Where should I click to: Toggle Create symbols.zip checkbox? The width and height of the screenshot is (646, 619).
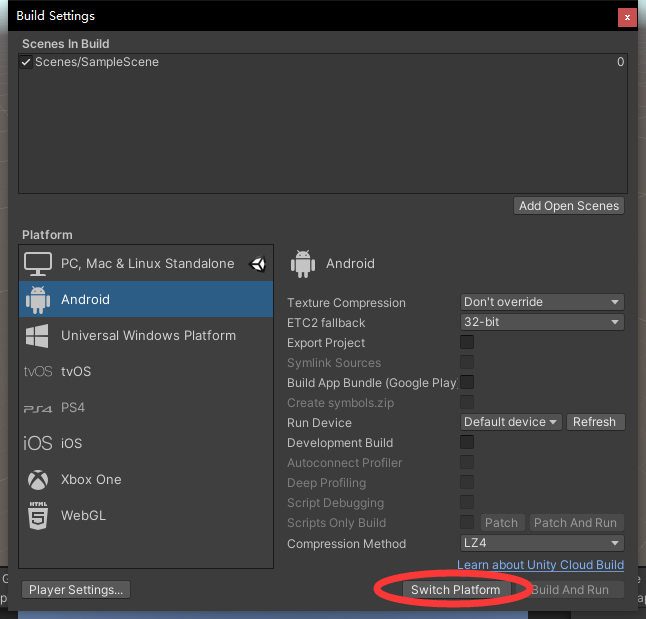pos(467,402)
